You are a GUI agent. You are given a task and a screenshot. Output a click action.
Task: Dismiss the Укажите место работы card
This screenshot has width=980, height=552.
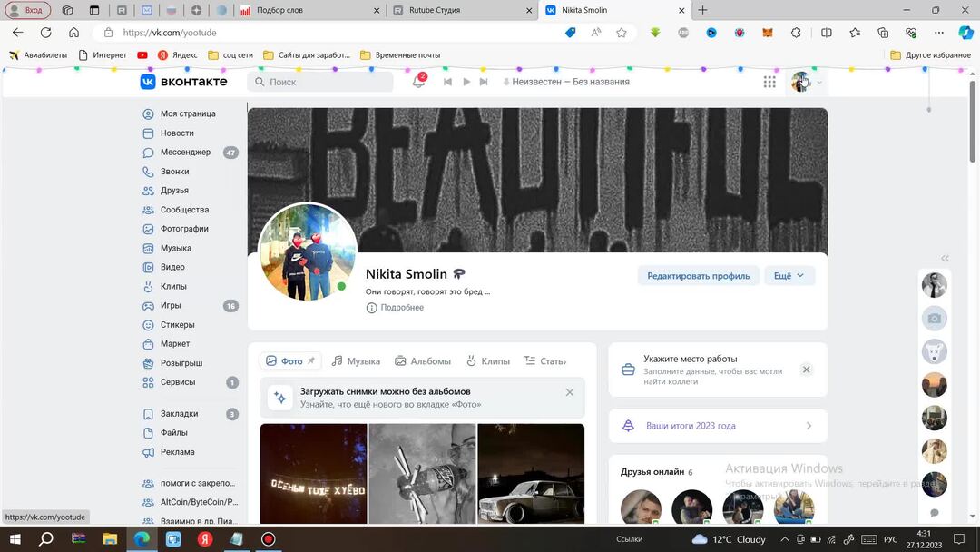click(807, 370)
